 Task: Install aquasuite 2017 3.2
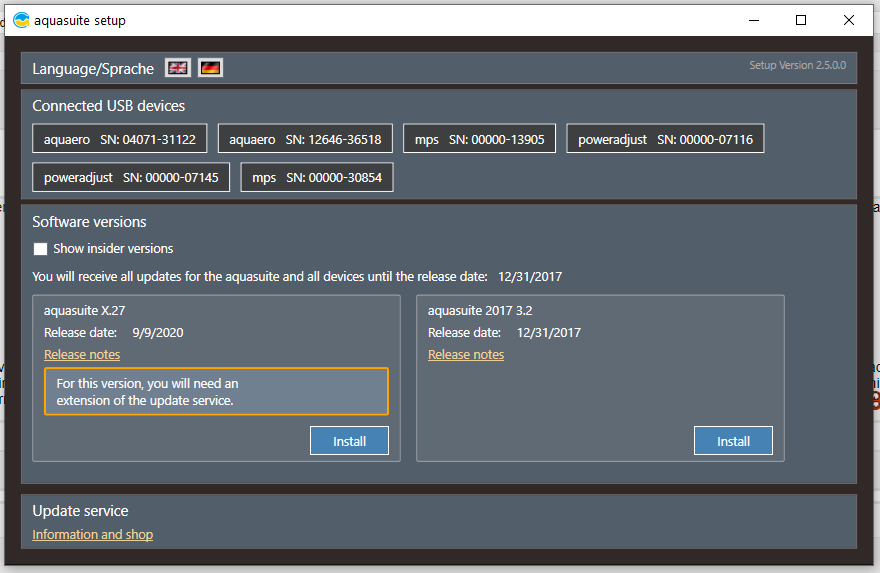tap(733, 441)
